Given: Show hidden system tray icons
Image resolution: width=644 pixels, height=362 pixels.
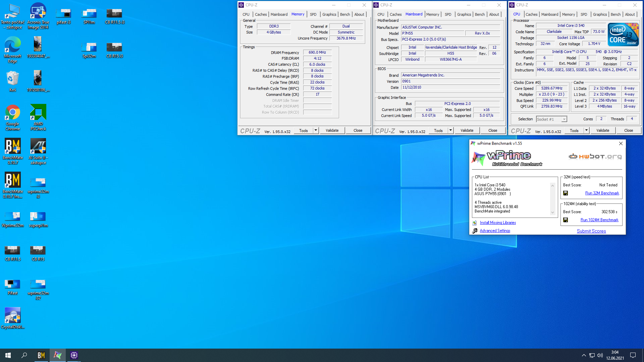Looking at the screenshot, I should coord(584,355).
